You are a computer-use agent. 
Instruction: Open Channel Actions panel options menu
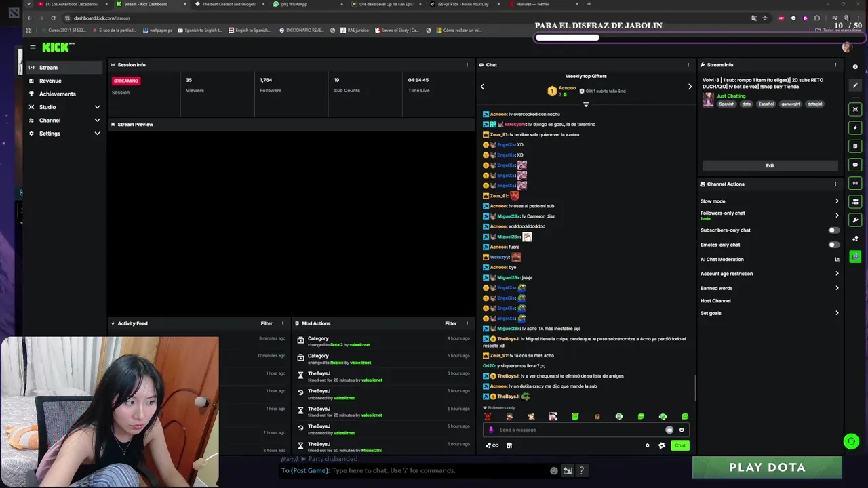pos(835,184)
